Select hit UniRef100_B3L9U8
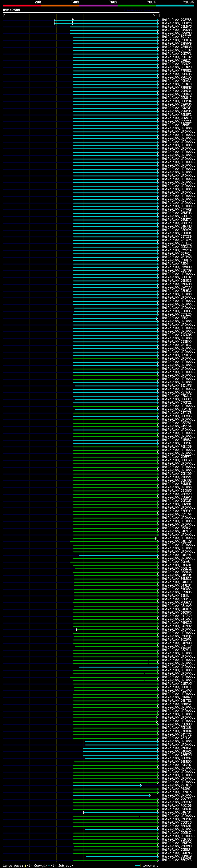The width and height of the screenshot is (197, 868). [x=177, y=724]
